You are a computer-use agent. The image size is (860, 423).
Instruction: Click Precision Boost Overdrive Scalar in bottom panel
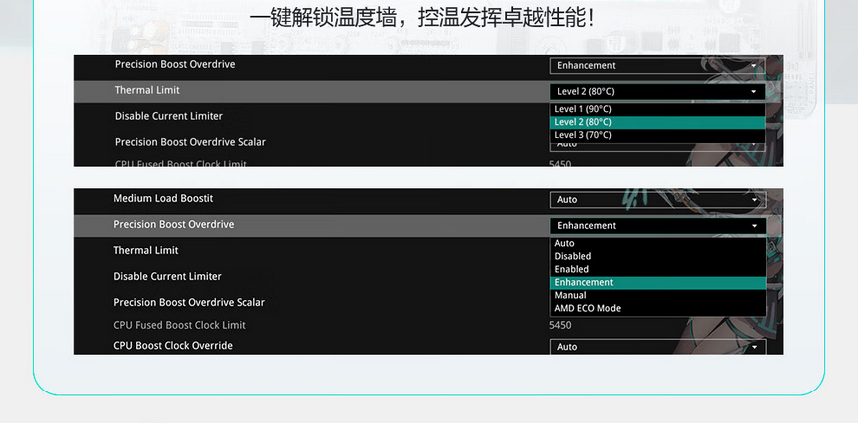click(189, 302)
